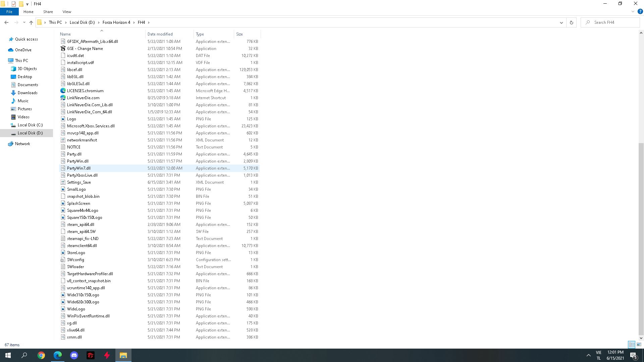This screenshot has height=362, width=644.
Task: Select the LICENSES.chromium file
Action: [x=85, y=91]
